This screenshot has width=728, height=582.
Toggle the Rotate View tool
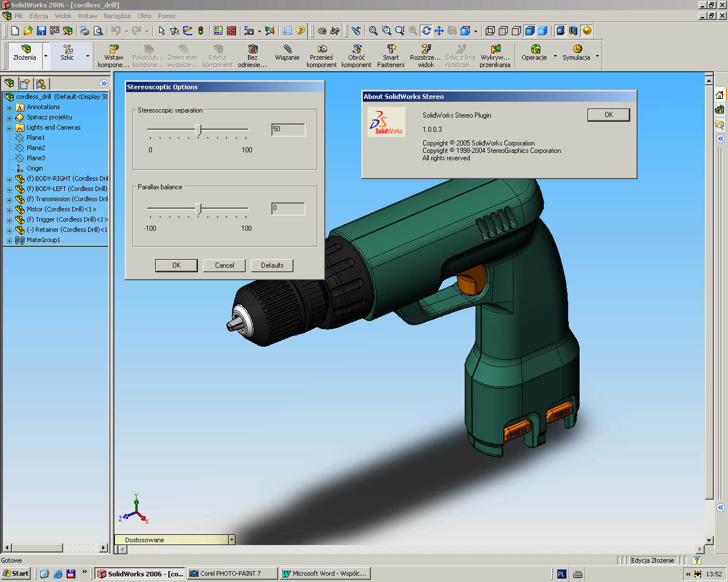[426, 31]
